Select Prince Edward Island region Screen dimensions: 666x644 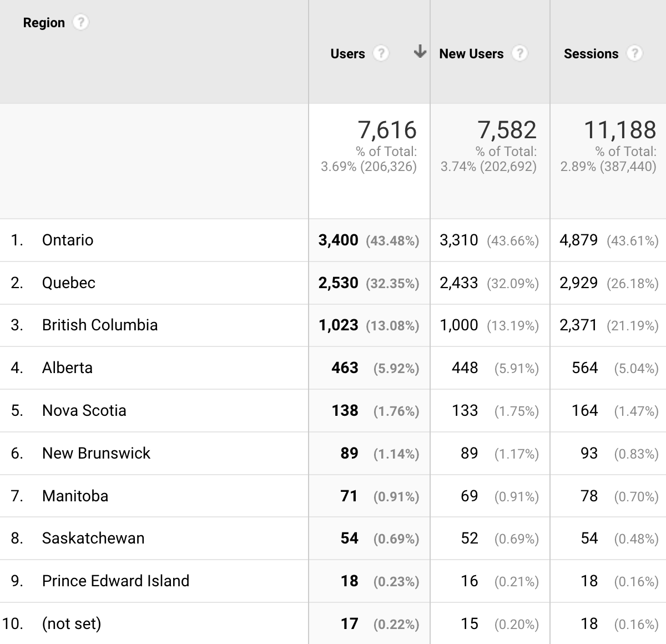(115, 581)
